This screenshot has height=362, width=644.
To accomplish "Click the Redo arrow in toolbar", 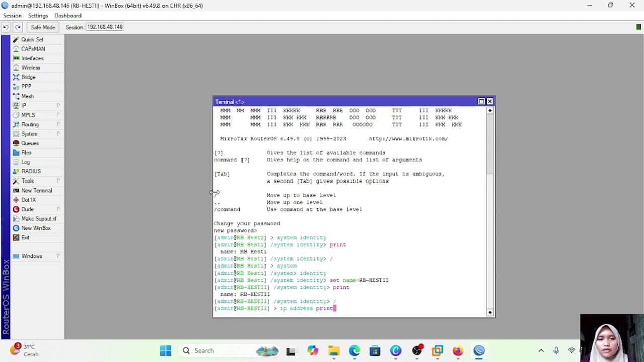I will point(18,27).
